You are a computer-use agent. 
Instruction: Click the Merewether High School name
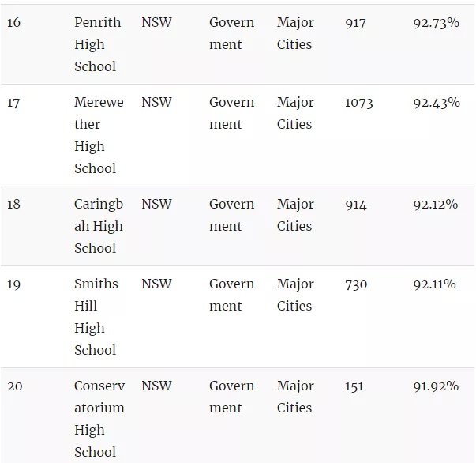(99, 135)
